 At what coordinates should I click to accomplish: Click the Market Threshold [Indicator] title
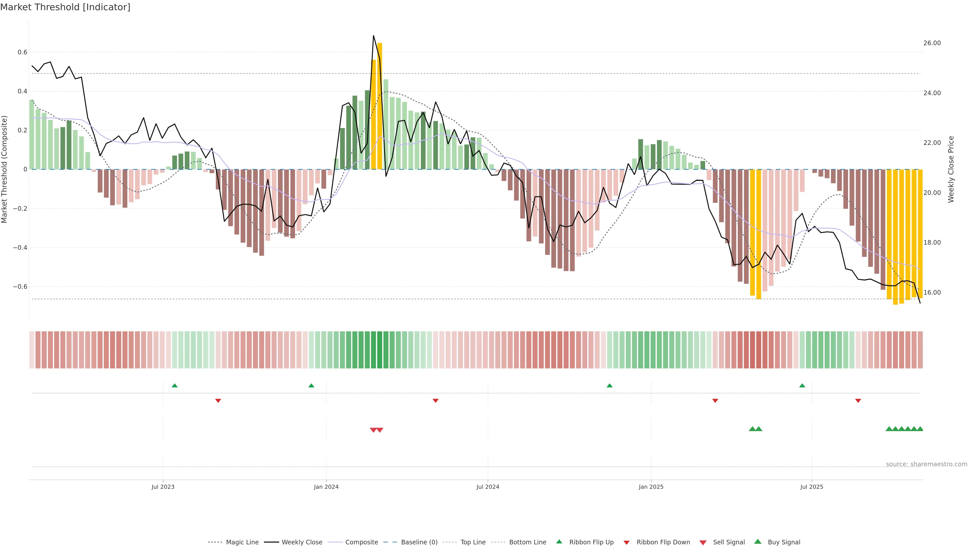pos(65,7)
